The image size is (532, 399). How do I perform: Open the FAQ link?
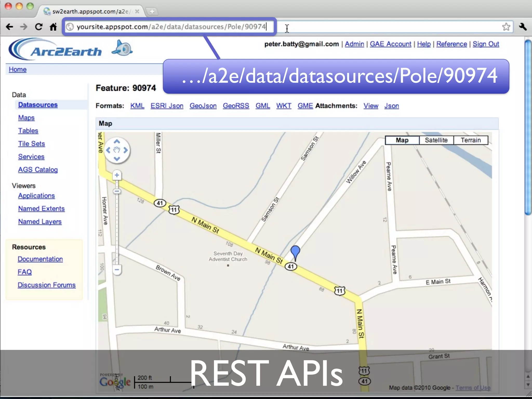25,272
